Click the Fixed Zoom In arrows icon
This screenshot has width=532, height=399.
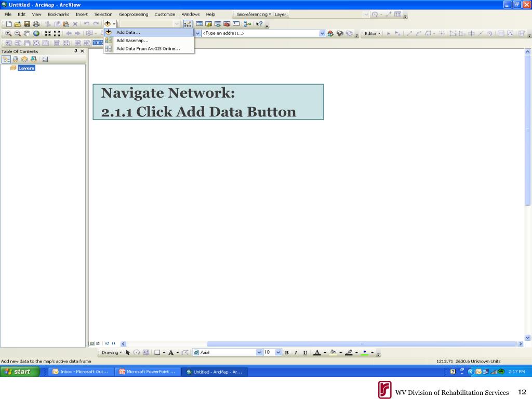point(48,33)
